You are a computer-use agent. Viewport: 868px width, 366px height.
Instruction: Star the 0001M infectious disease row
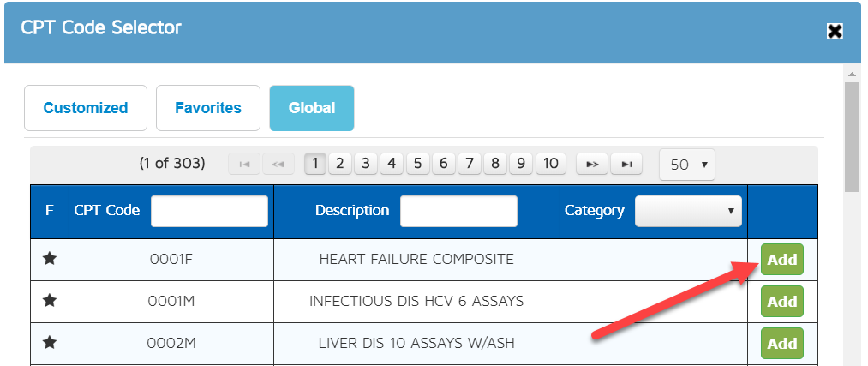(x=50, y=301)
